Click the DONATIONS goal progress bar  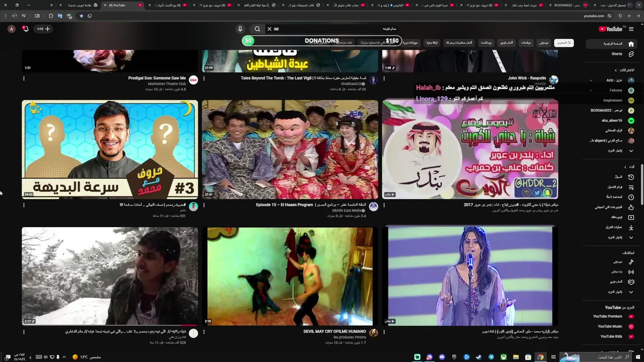click(321, 41)
